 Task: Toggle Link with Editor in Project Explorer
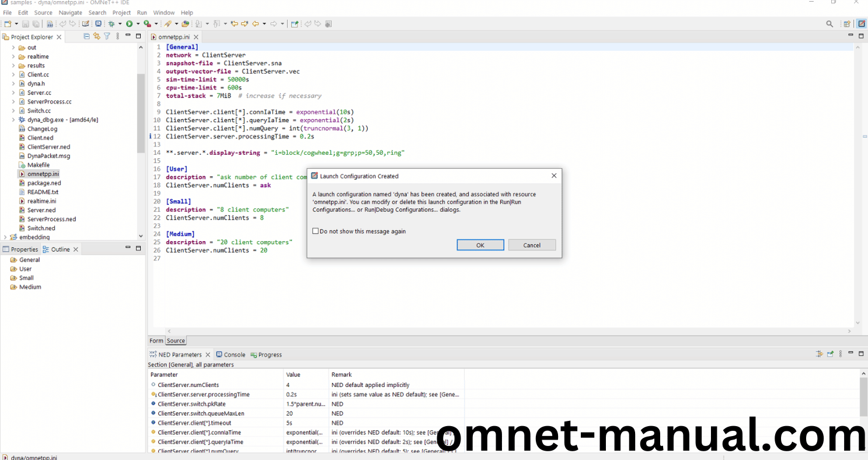(x=97, y=36)
